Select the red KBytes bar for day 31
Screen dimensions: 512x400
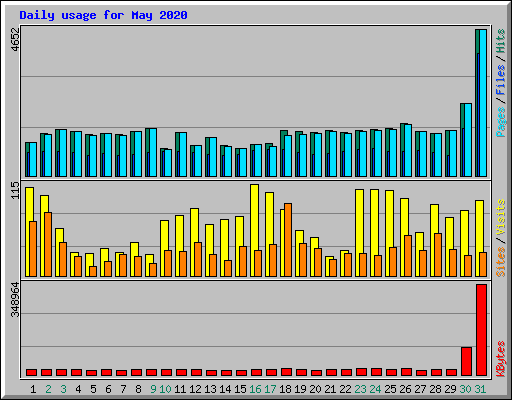pos(482,330)
